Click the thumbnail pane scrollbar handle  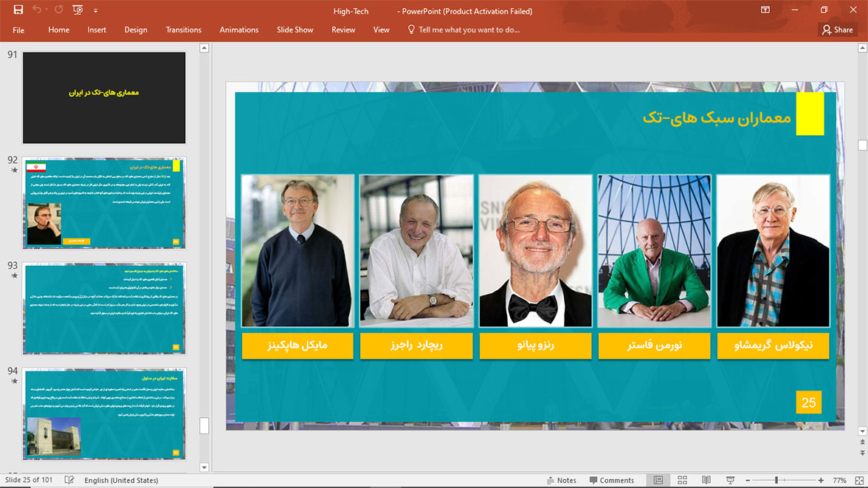(x=204, y=425)
